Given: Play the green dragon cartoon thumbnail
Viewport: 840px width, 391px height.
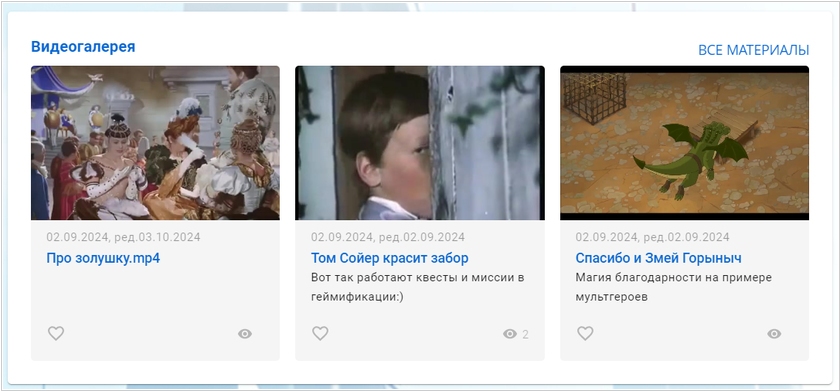Looking at the screenshot, I should 685,142.
